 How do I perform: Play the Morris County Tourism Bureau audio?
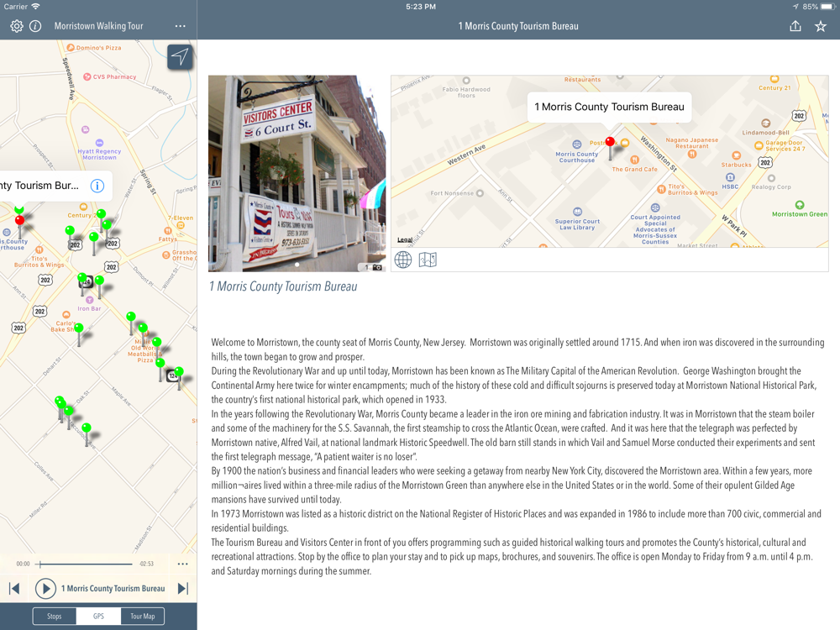click(x=45, y=588)
